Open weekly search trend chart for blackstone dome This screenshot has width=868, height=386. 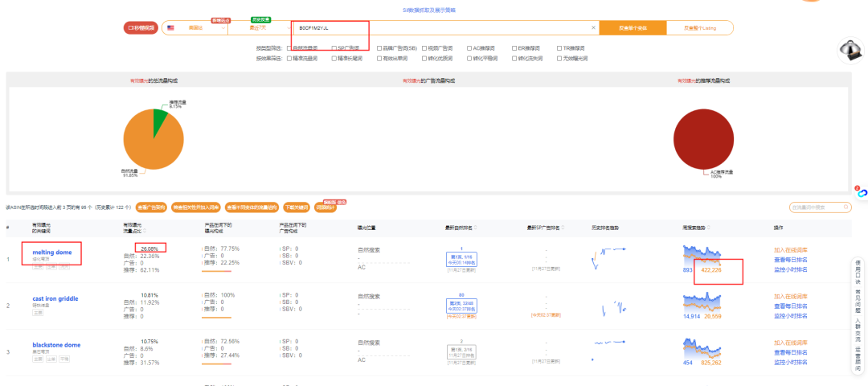coord(702,349)
